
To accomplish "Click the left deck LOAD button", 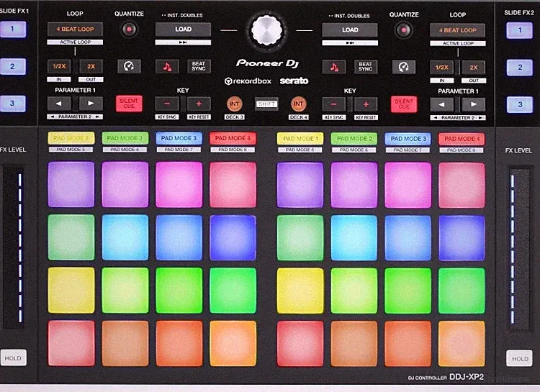I will [183, 29].
